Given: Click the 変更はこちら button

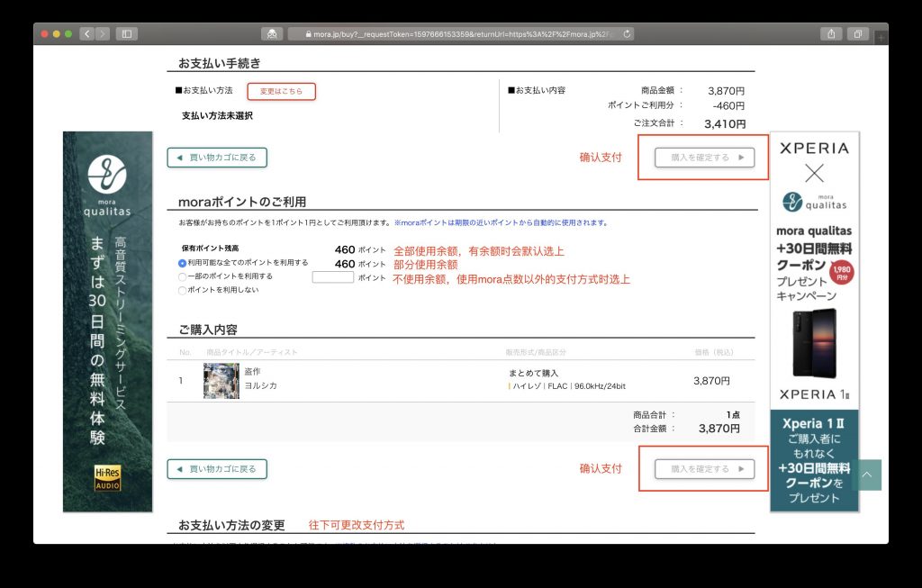Looking at the screenshot, I should pos(281,91).
